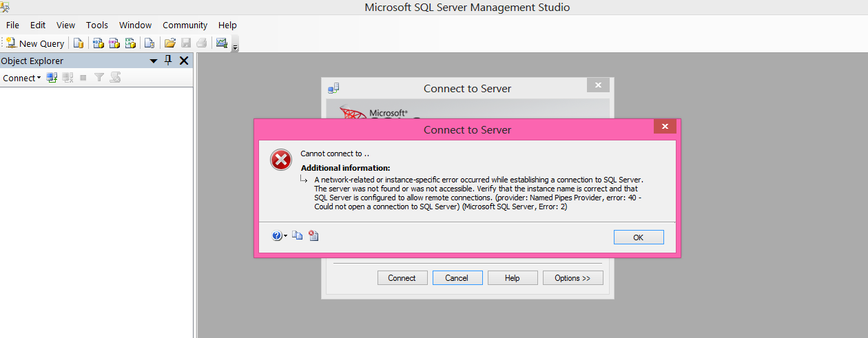This screenshot has width=868, height=338.
Task: Expand the toolbar options overflow arrow
Action: point(236,47)
